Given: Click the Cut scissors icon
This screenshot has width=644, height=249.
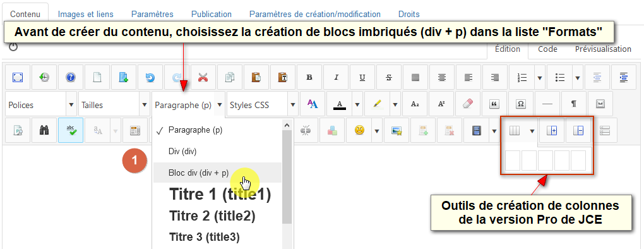Looking at the screenshot, I should click(203, 77).
